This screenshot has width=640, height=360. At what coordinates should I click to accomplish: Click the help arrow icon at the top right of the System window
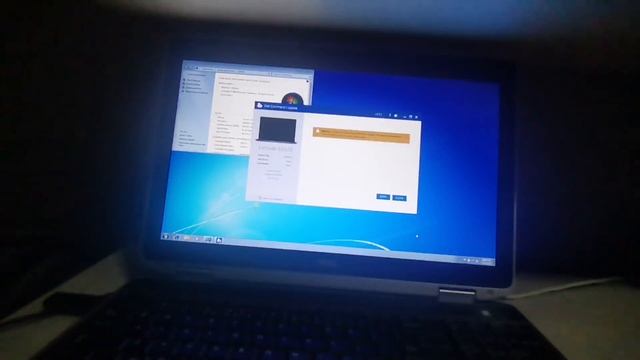[307, 81]
